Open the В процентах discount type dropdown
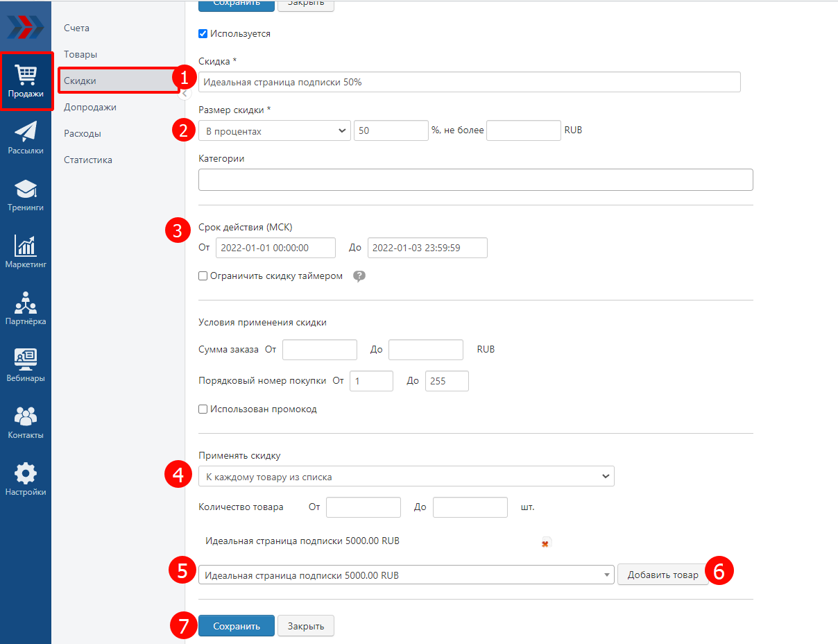 (275, 130)
